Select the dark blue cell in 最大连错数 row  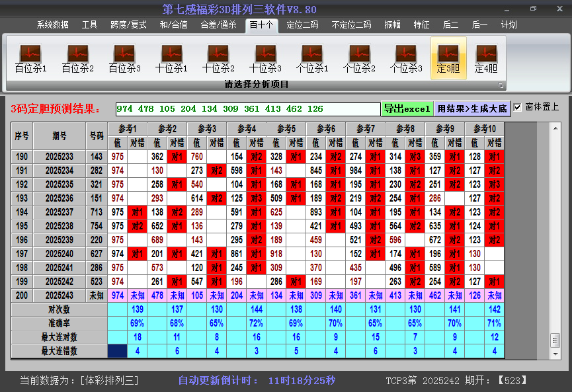click(x=118, y=351)
